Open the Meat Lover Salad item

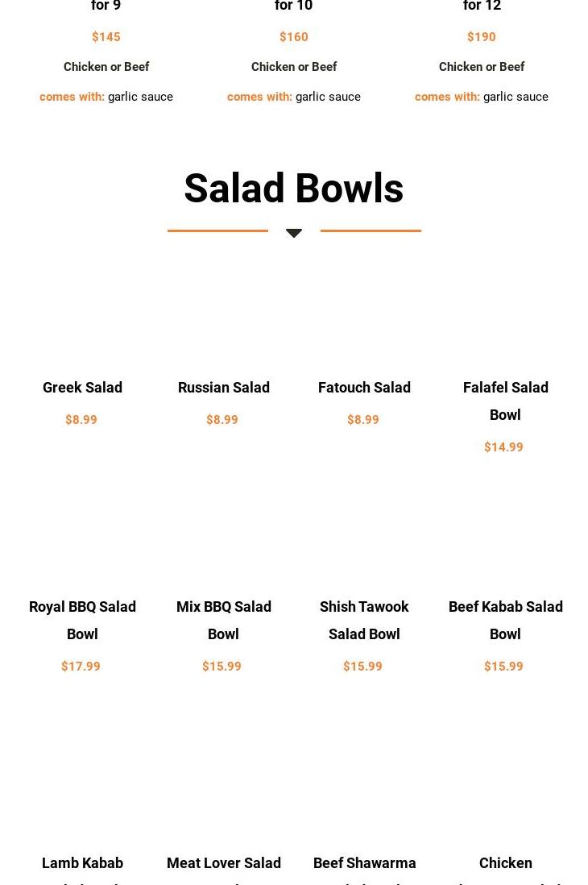pos(223,863)
